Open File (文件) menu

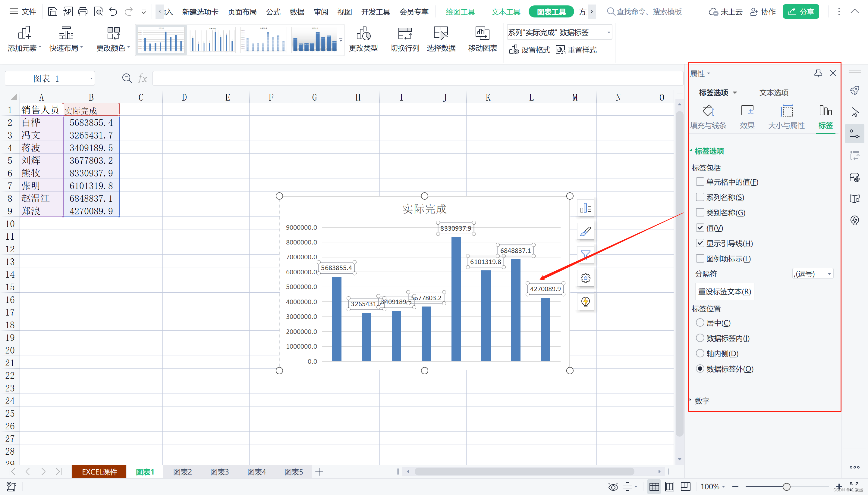click(23, 12)
